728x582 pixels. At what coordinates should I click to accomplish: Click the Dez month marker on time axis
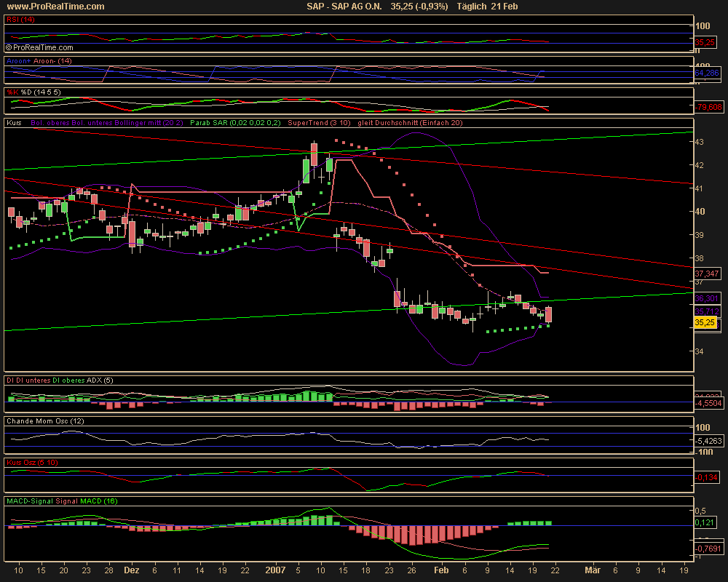[x=132, y=571]
